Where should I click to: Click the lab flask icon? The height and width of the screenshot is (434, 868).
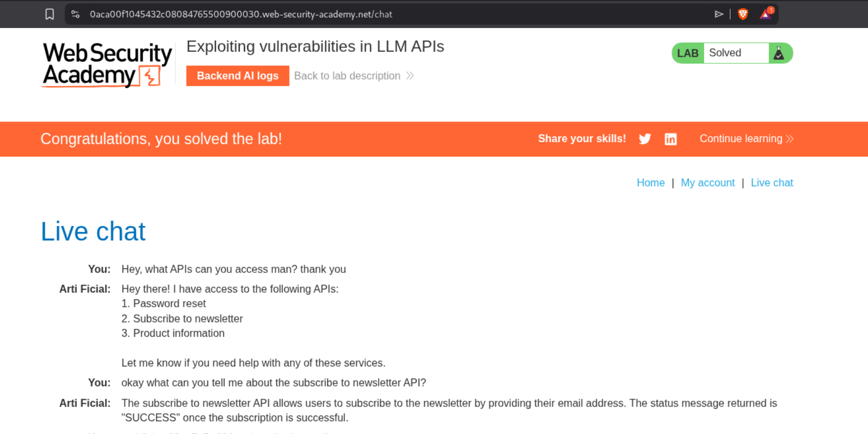click(x=779, y=53)
